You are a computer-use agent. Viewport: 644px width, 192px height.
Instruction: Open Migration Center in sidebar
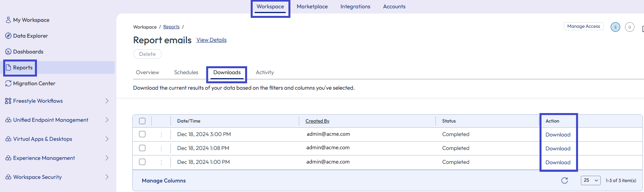pos(34,83)
